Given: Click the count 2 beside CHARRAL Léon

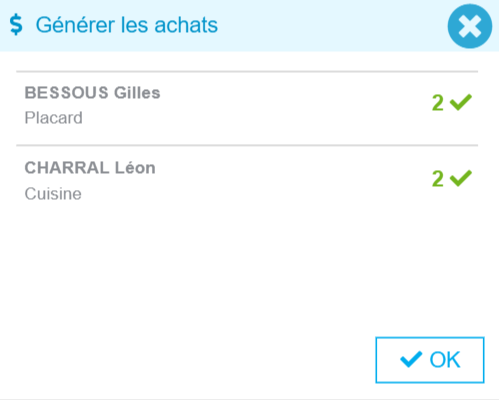Looking at the screenshot, I should pyautogui.click(x=438, y=179).
